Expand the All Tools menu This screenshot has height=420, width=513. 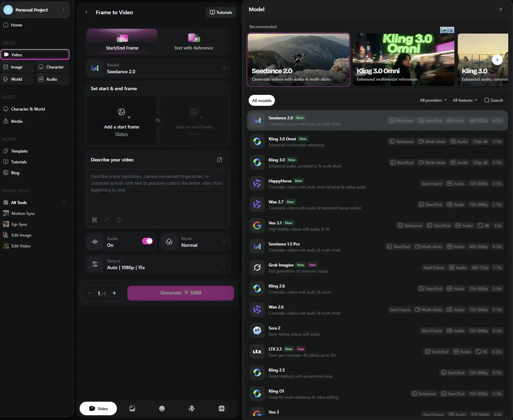point(35,203)
